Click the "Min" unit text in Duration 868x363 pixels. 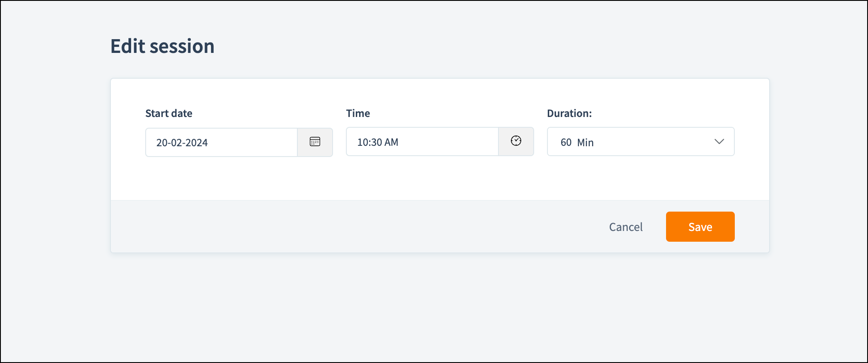click(585, 143)
